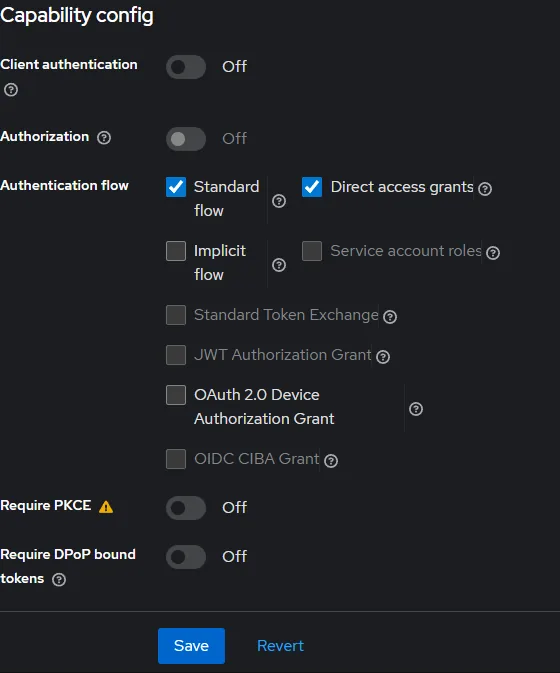Uncheck the Direct access grants checkbox
This screenshot has width=560, height=673.
coord(312,187)
